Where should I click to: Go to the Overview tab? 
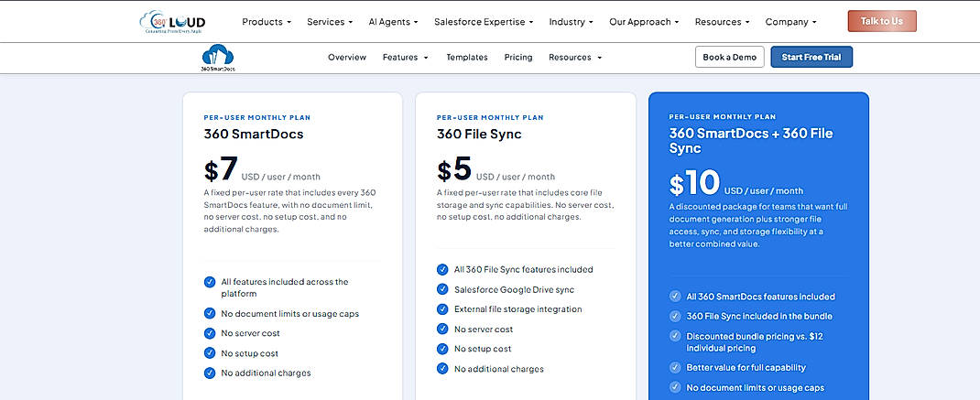click(x=347, y=57)
